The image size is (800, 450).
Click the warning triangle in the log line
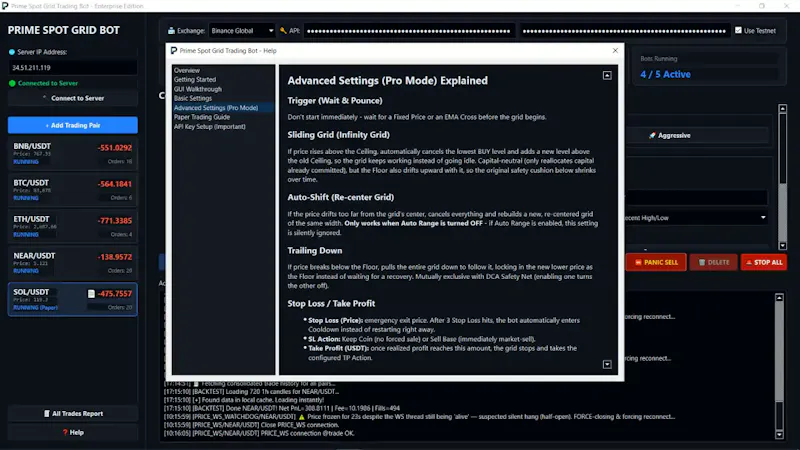click(302, 417)
